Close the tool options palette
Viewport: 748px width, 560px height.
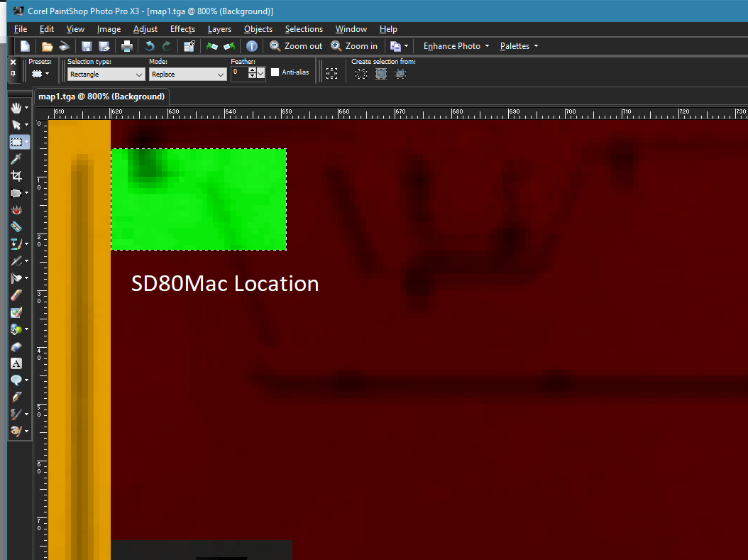point(13,62)
